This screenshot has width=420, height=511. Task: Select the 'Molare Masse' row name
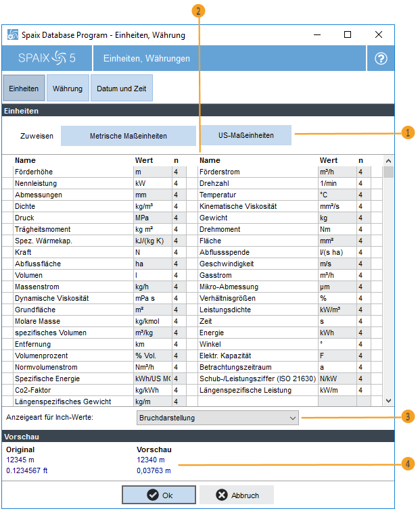point(37,321)
